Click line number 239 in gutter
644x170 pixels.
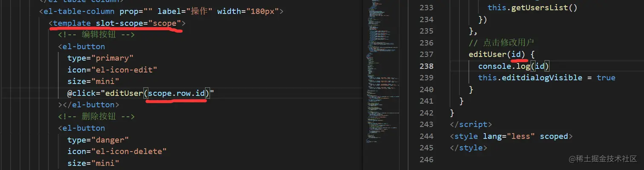426,78
